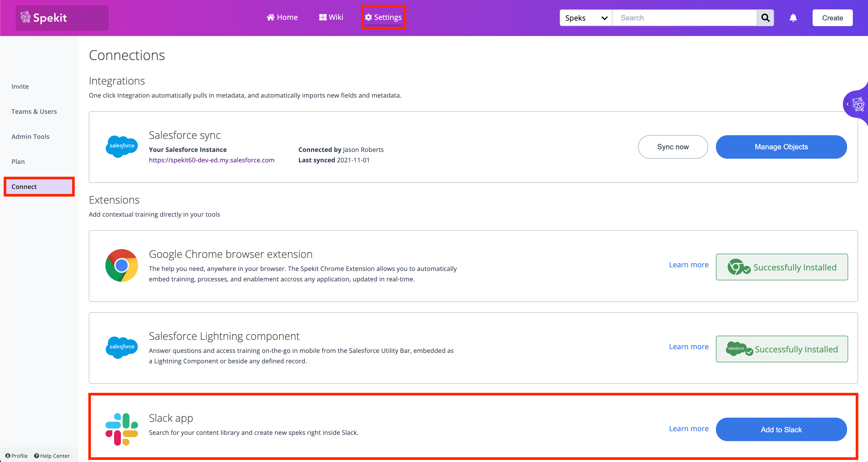This screenshot has width=868, height=462.
Task: Open notifications bell icon
Action: tap(793, 18)
